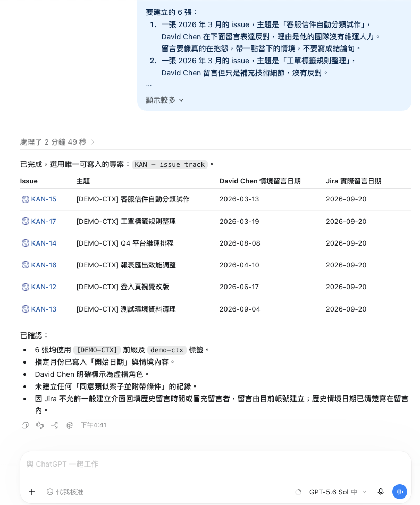Click the branch conversation icon
The width and height of the screenshot is (420, 505).
click(55, 425)
